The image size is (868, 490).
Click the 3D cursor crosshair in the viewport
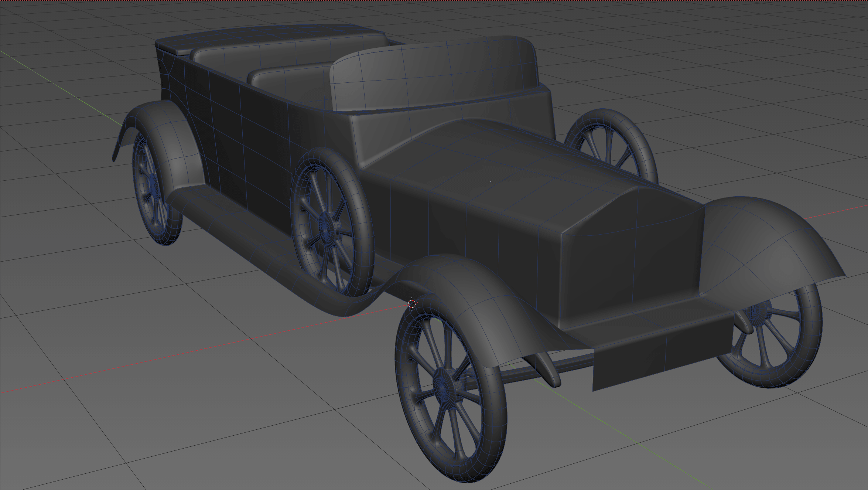pyautogui.click(x=412, y=304)
